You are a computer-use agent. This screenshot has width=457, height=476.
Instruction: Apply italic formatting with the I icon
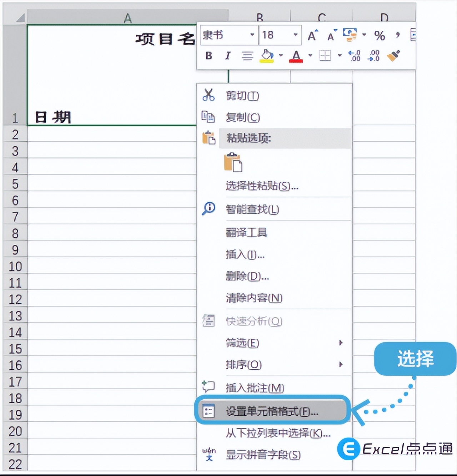tap(227, 56)
